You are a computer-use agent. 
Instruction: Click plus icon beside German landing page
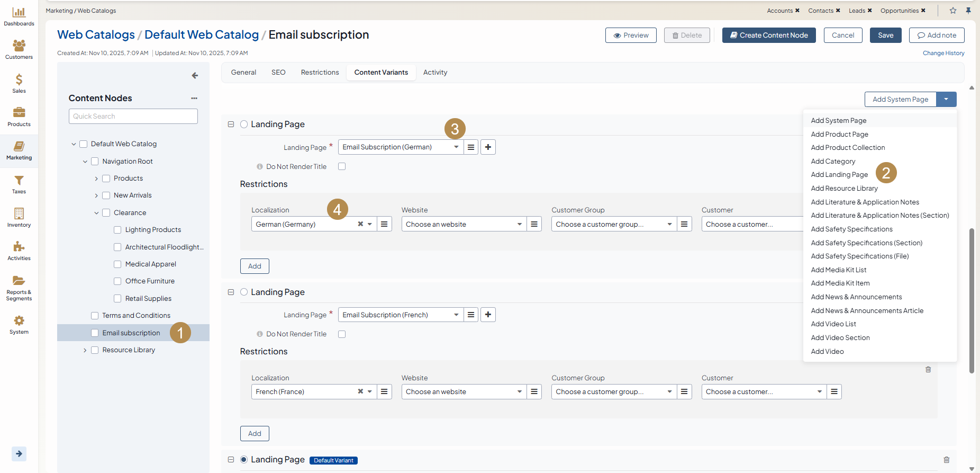tap(488, 147)
